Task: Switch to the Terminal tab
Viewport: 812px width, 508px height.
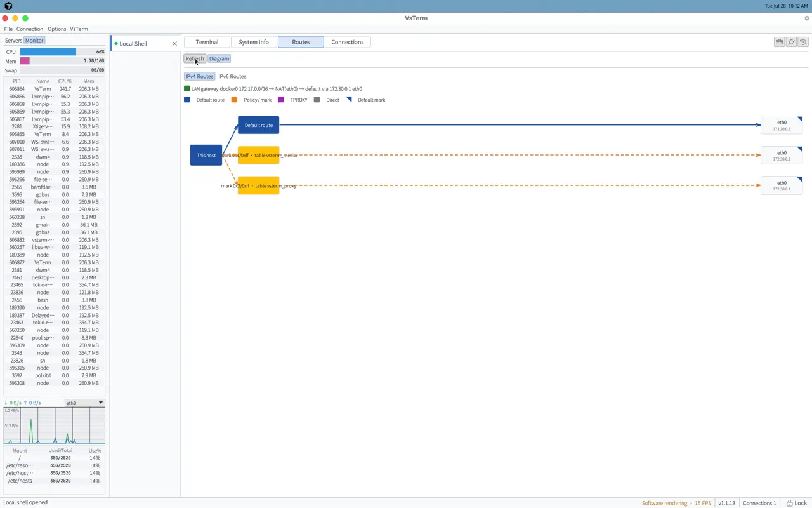Action: (207, 42)
